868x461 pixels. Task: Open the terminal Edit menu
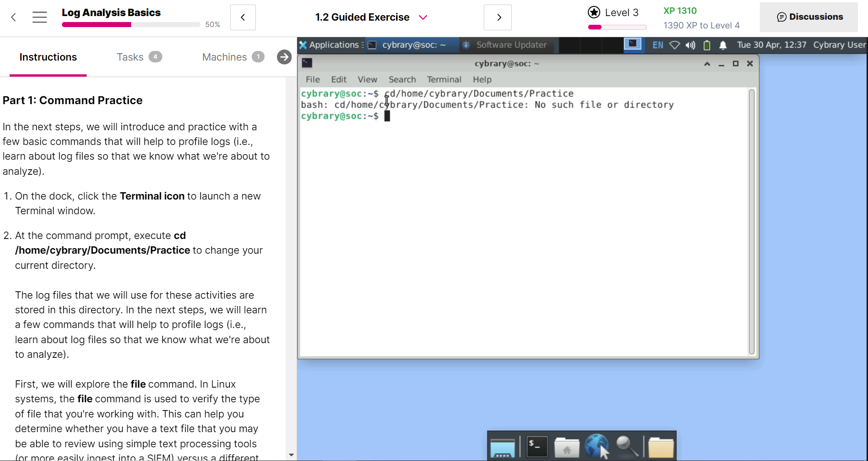pos(338,79)
